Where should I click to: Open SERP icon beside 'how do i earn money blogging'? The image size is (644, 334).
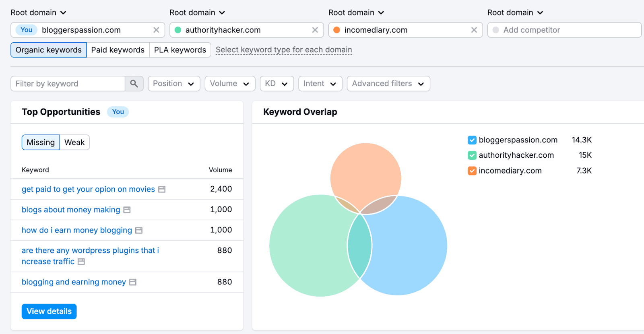(139, 231)
